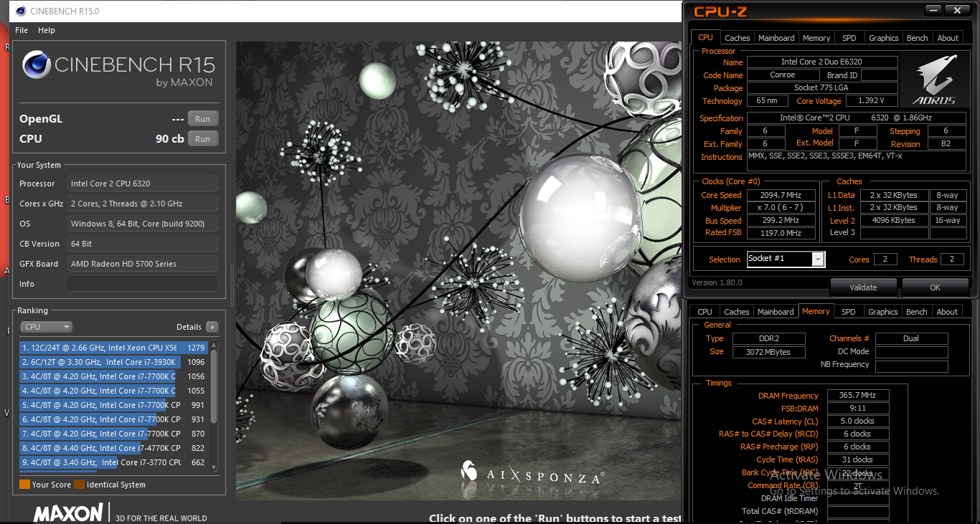This screenshot has height=524, width=980.
Task: Click the Cinebench R15 sphere logo
Action: tap(36, 65)
